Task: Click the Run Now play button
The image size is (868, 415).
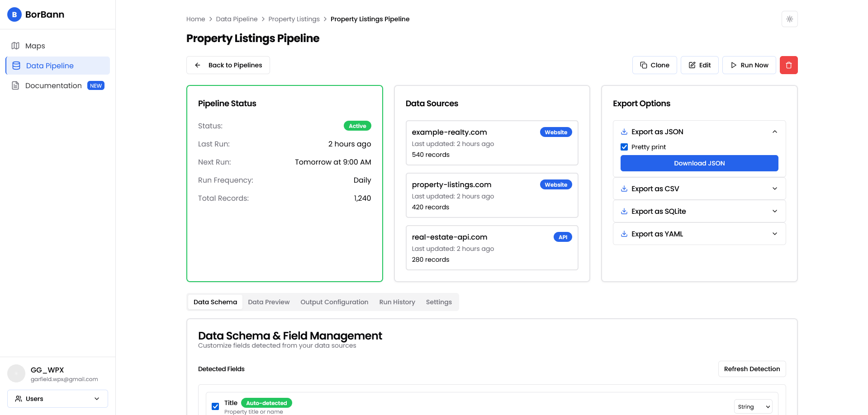Action: (749, 65)
